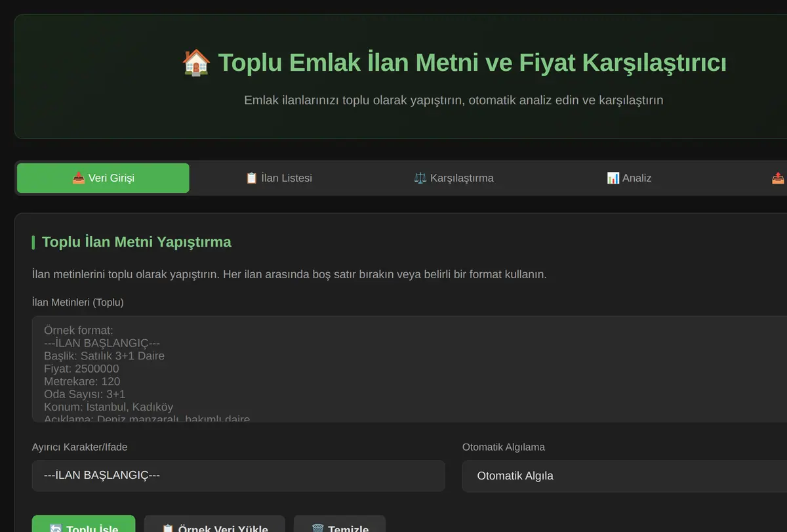Click the instruction text about boş satır
This screenshot has width=787, height=532.
(x=289, y=274)
